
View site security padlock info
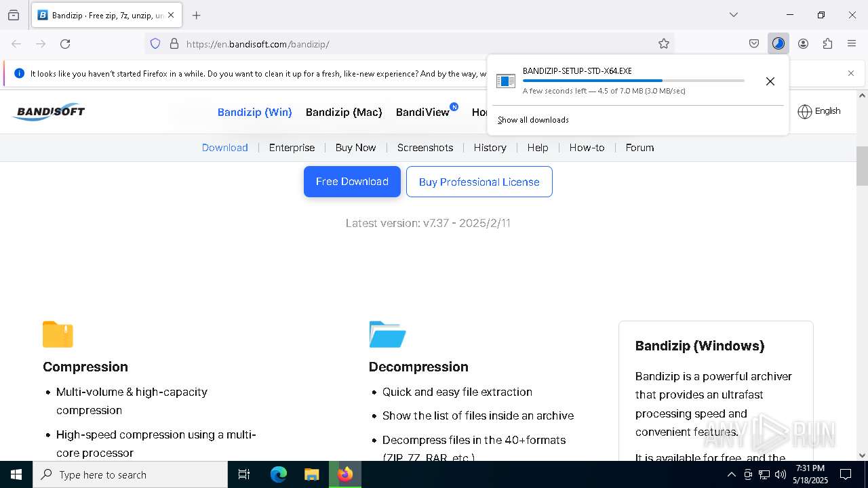[x=174, y=44]
